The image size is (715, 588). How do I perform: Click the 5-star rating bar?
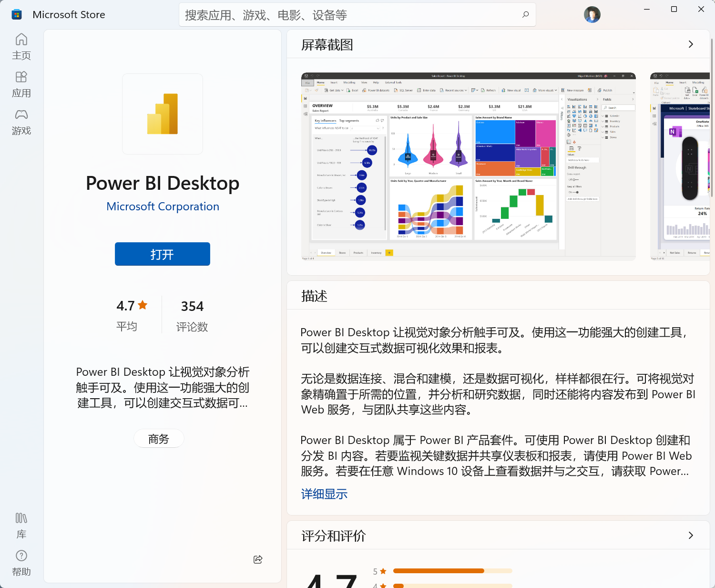(452, 571)
